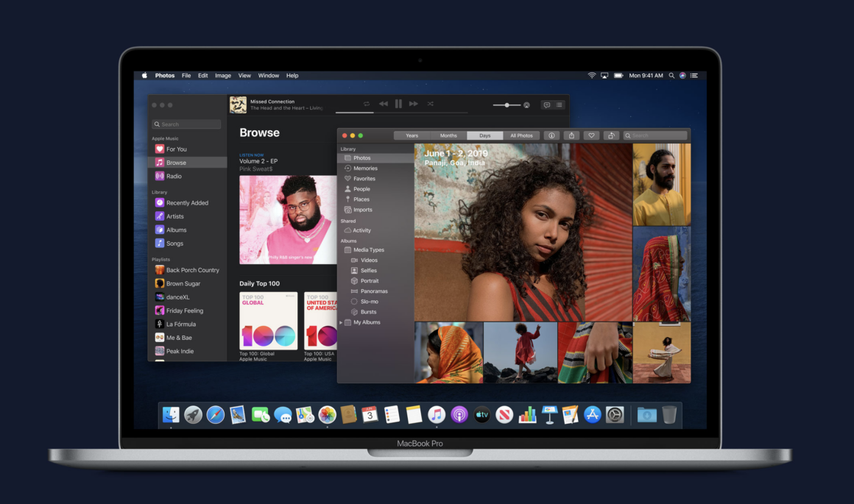
Task: Switch to the Months view tab
Action: click(448, 135)
